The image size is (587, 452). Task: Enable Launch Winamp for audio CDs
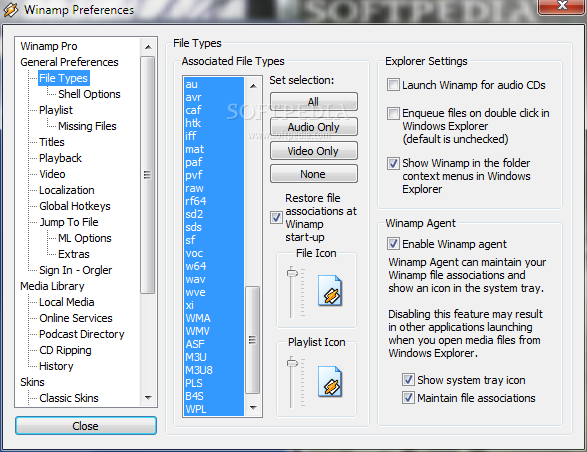(x=393, y=85)
